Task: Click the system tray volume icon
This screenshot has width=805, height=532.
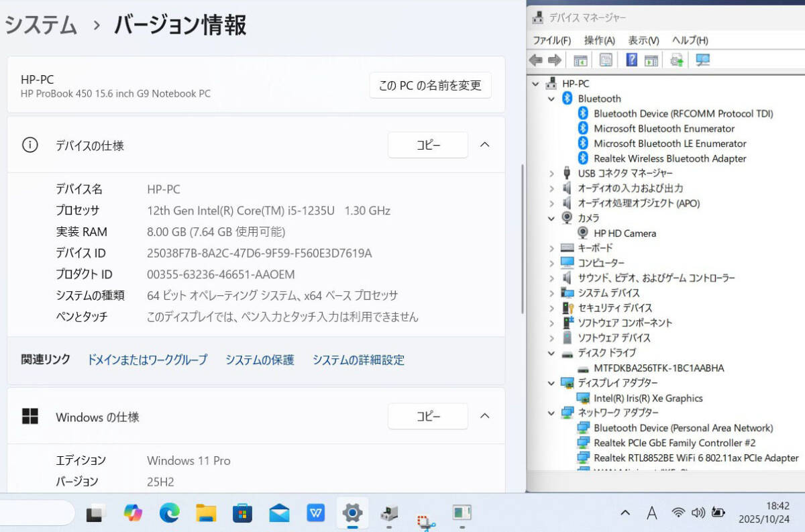Action: pos(698,513)
